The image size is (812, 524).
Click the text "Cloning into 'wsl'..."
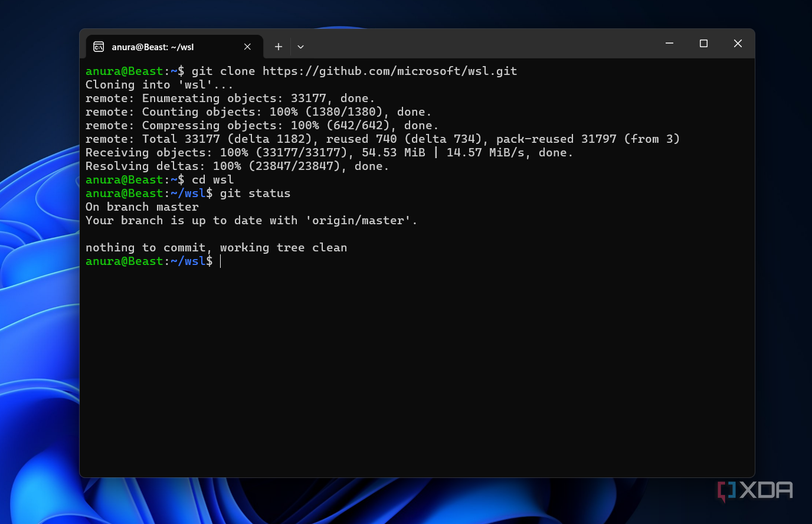159,85
